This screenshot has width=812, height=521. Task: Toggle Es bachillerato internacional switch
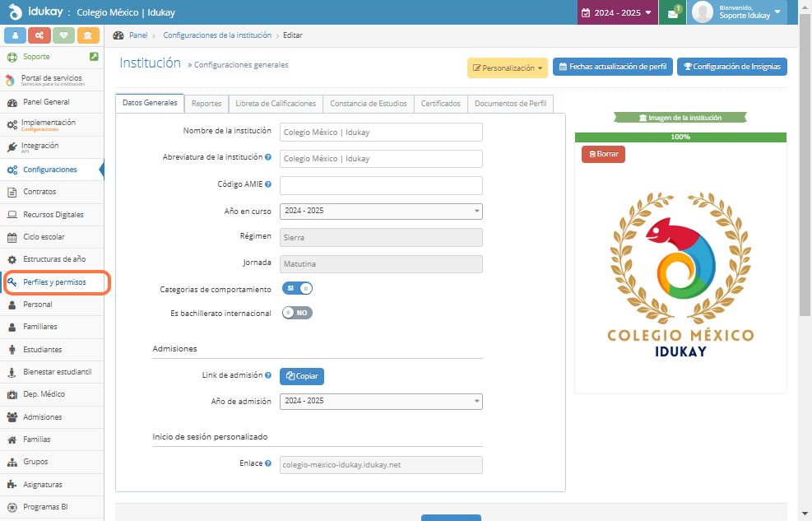click(x=297, y=313)
